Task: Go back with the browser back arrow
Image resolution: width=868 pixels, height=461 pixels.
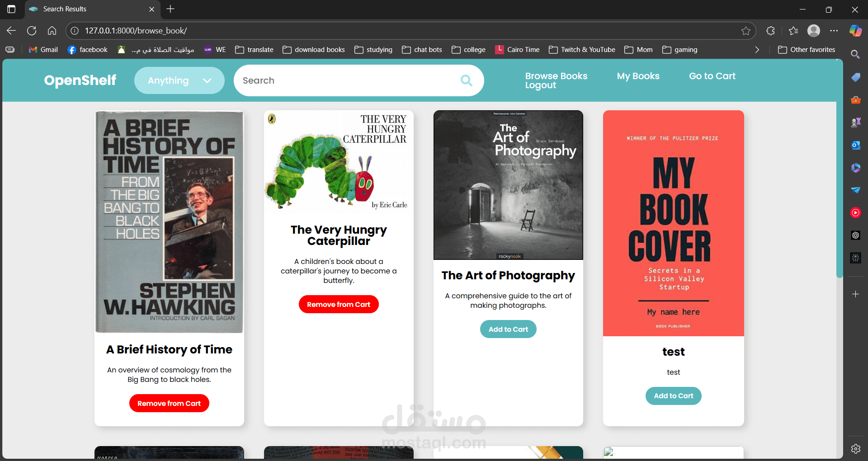Action: pyautogui.click(x=11, y=31)
